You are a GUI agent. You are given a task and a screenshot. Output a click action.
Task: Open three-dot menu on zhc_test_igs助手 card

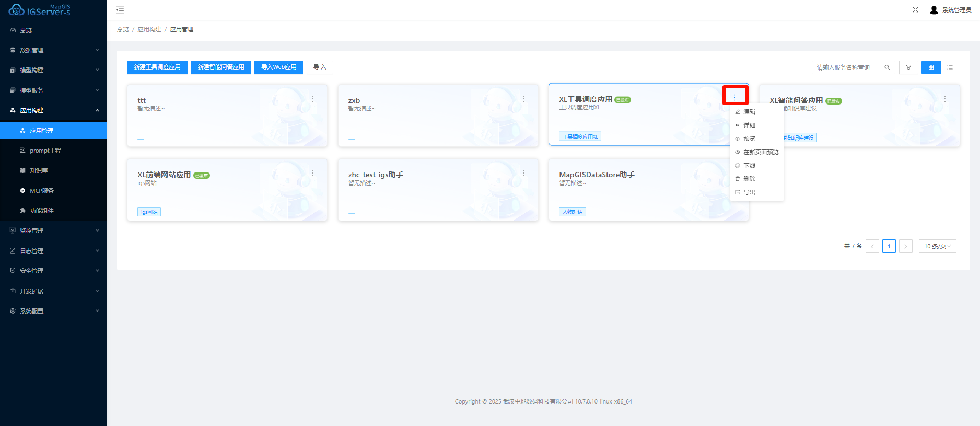tap(524, 173)
